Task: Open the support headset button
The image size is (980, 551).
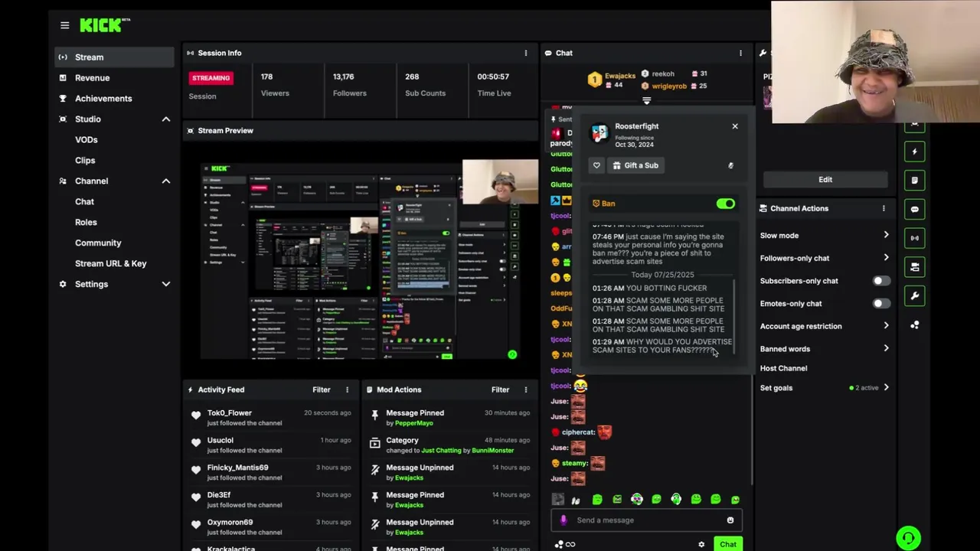Action: click(908, 538)
